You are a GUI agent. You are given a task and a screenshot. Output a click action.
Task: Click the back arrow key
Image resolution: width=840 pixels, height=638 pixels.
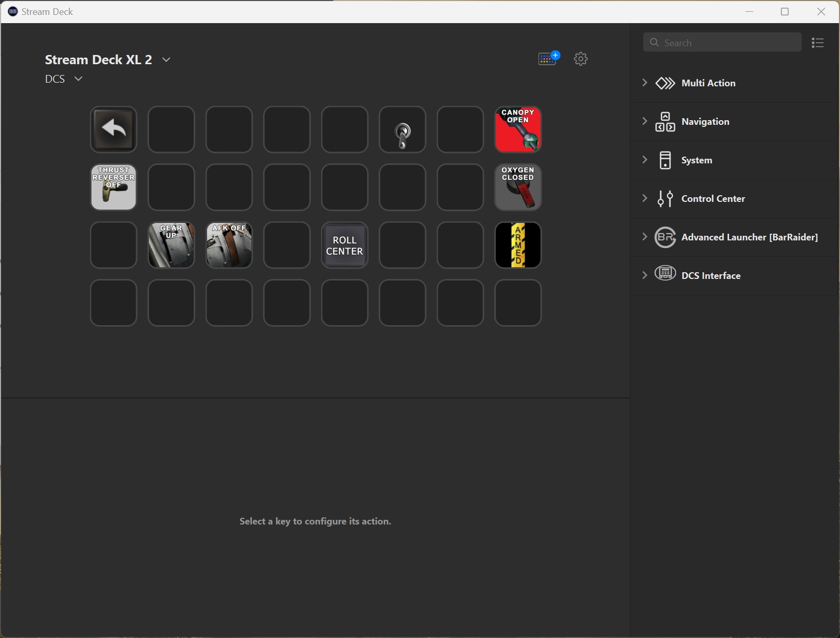point(114,129)
